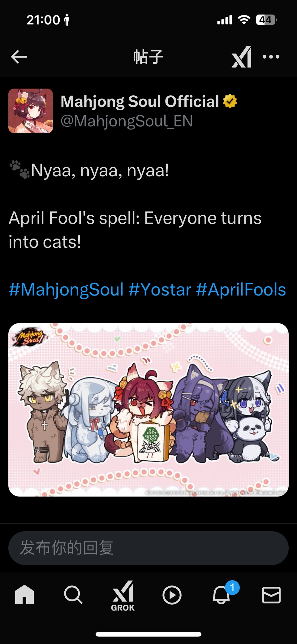297x644 pixels.
Task: Open the direct messages envelope
Action: [271, 595]
